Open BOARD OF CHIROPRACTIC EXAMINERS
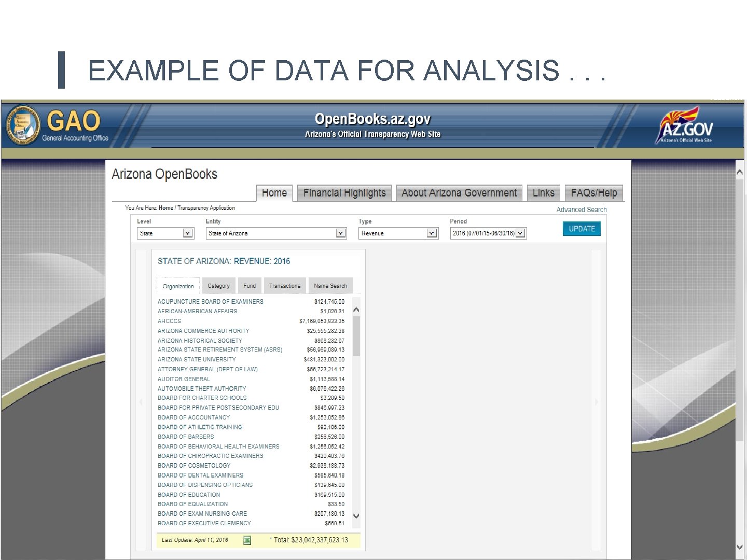747x560 pixels. tap(210, 456)
